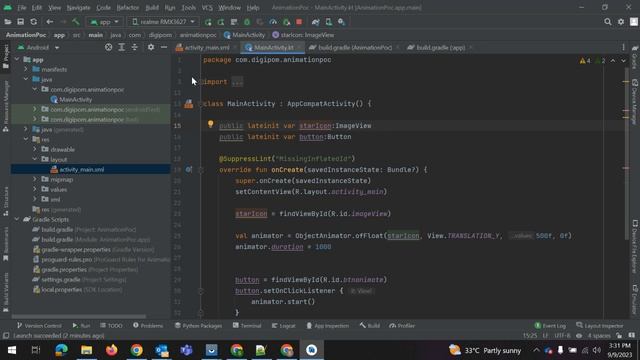Expand the drawable folder

pos(35,149)
